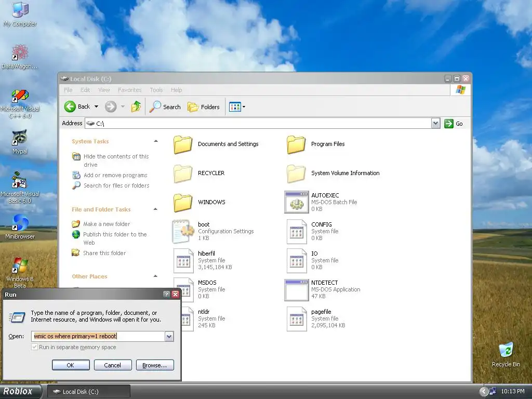Click the Run dialog help question button

pyautogui.click(x=166, y=294)
